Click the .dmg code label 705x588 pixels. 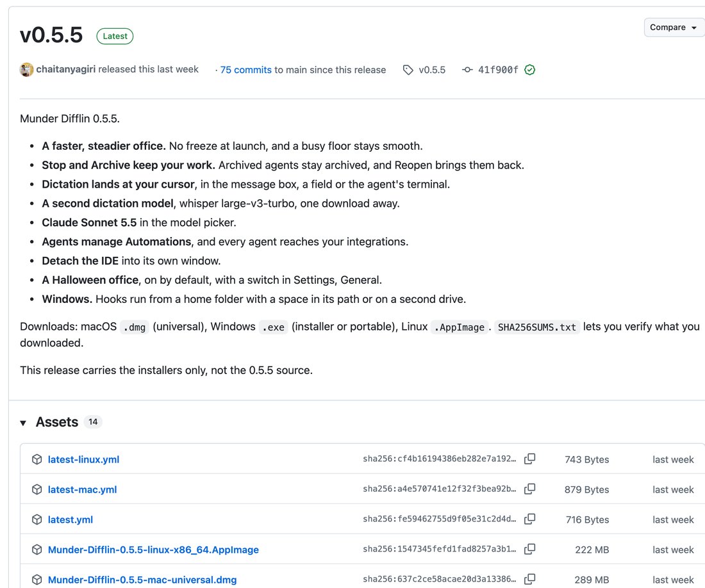click(135, 327)
